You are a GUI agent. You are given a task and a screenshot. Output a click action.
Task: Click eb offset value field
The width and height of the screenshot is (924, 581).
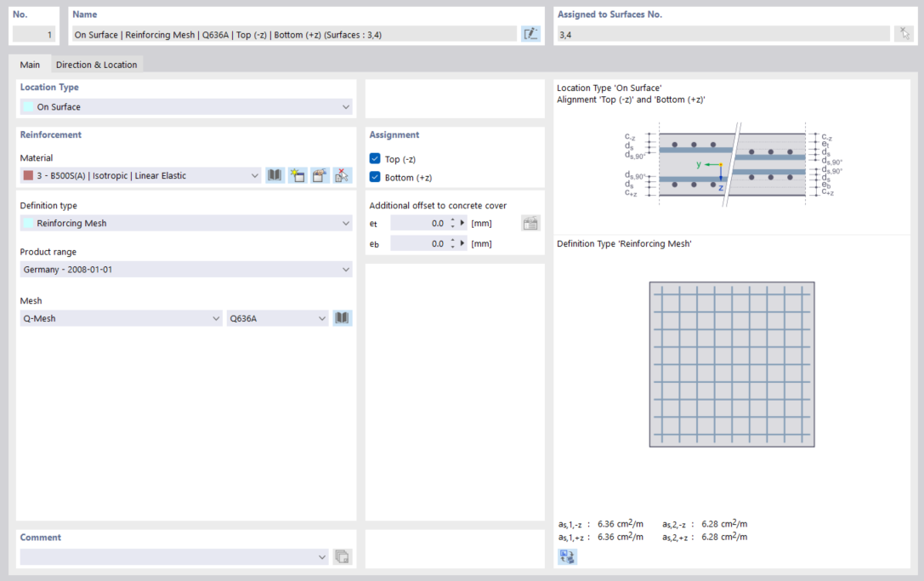tap(418, 243)
